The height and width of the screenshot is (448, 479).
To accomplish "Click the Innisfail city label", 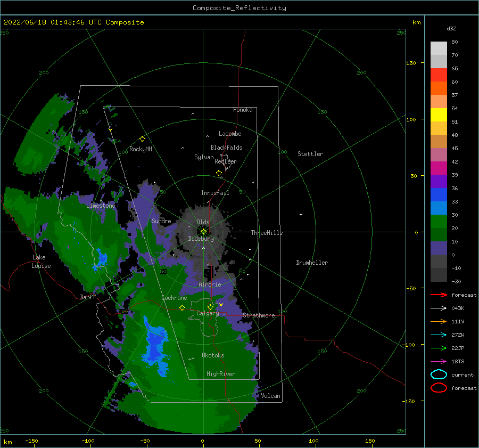I will [215, 193].
